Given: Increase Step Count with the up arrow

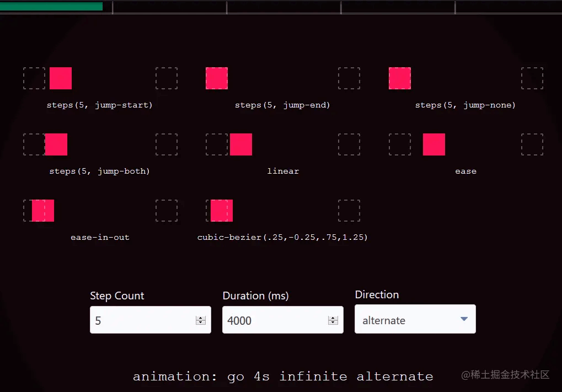Looking at the screenshot, I should tap(201, 318).
